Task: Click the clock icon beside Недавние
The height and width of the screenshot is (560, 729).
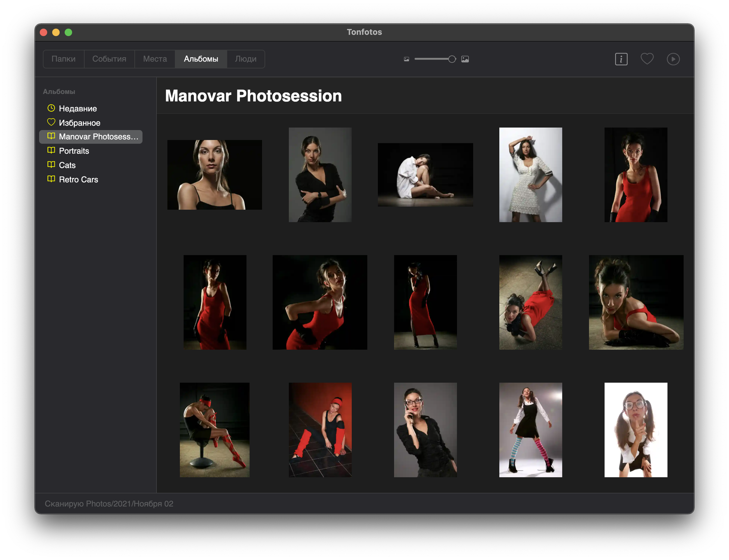Action: tap(51, 108)
